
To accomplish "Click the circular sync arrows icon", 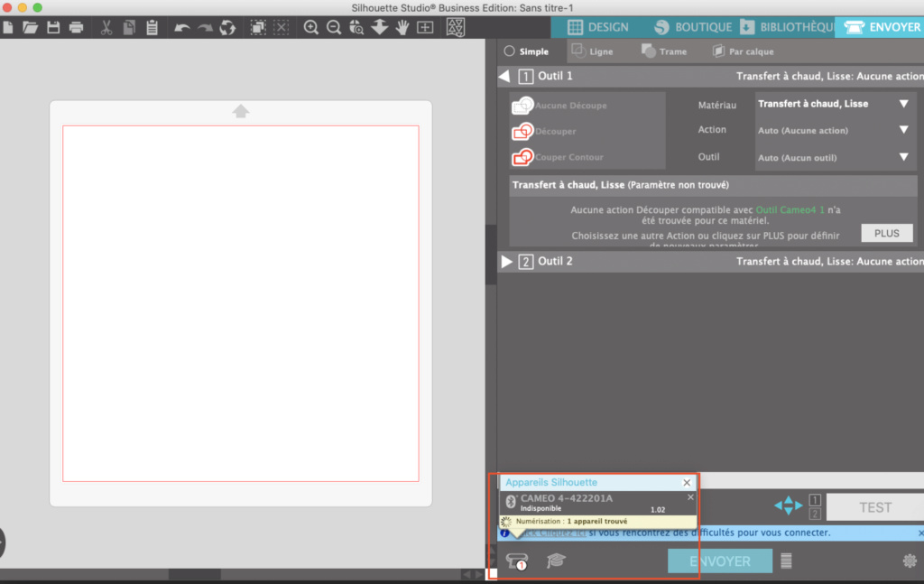I will point(227,27).
